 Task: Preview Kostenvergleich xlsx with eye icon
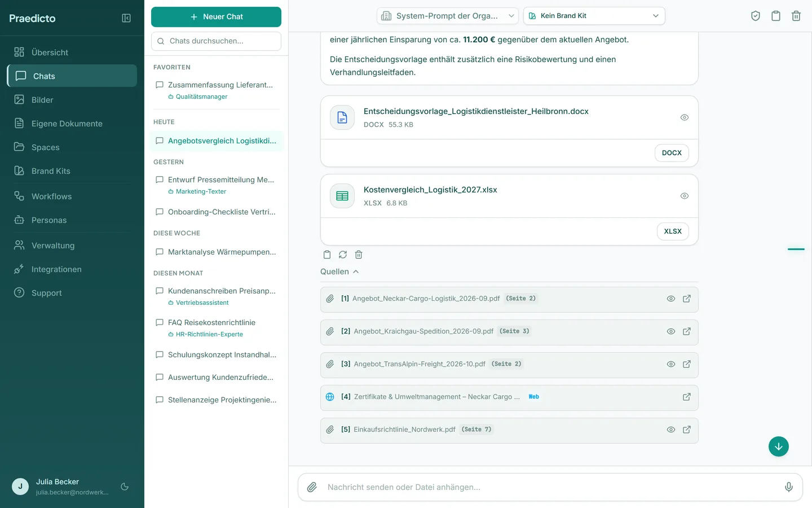click(685, 196)
